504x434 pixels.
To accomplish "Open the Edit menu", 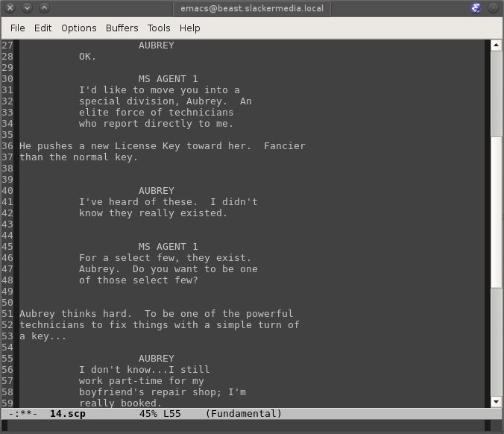I will coord(42,28).
